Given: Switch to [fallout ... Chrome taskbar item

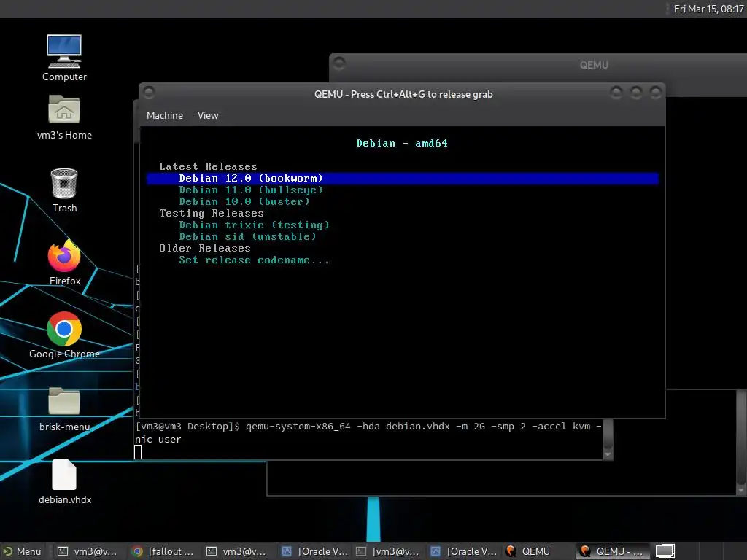Looking at the screenshot, I should pos(163,551).
